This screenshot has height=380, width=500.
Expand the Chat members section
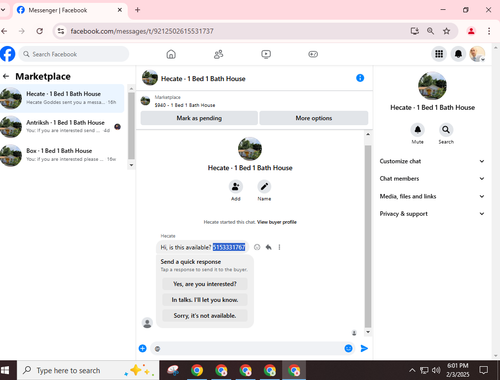(x=432, y=178)
